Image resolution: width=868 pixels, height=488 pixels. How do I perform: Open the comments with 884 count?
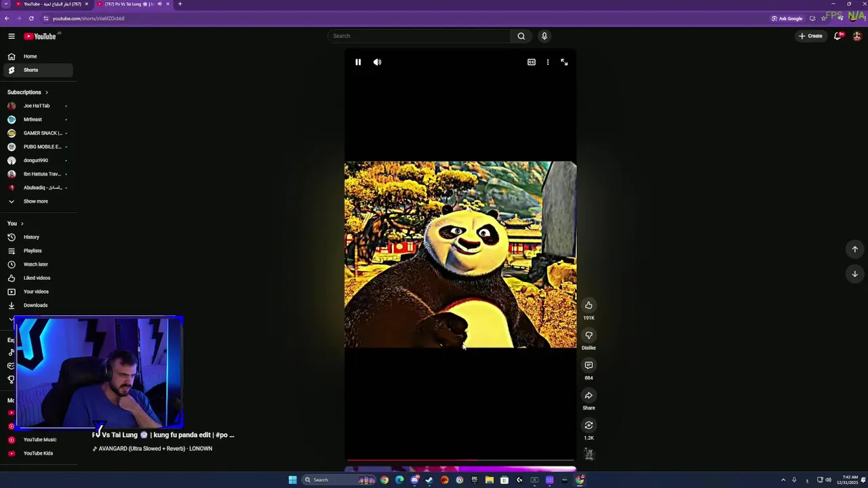589,365
